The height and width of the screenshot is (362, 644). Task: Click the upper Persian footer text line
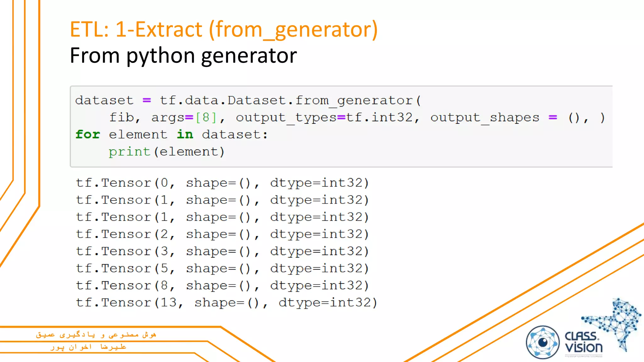96,335
